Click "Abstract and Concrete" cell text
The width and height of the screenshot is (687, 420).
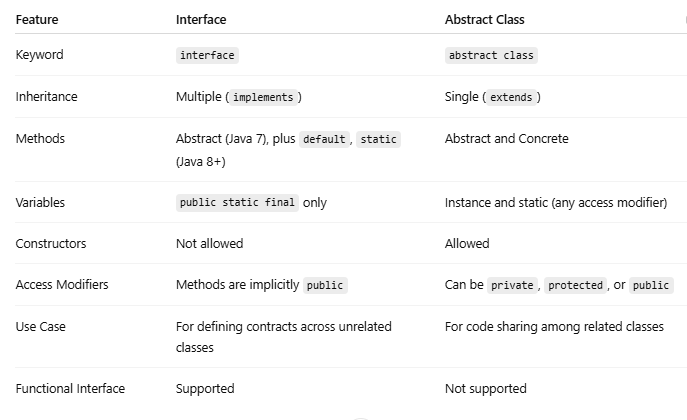(506, 139)
